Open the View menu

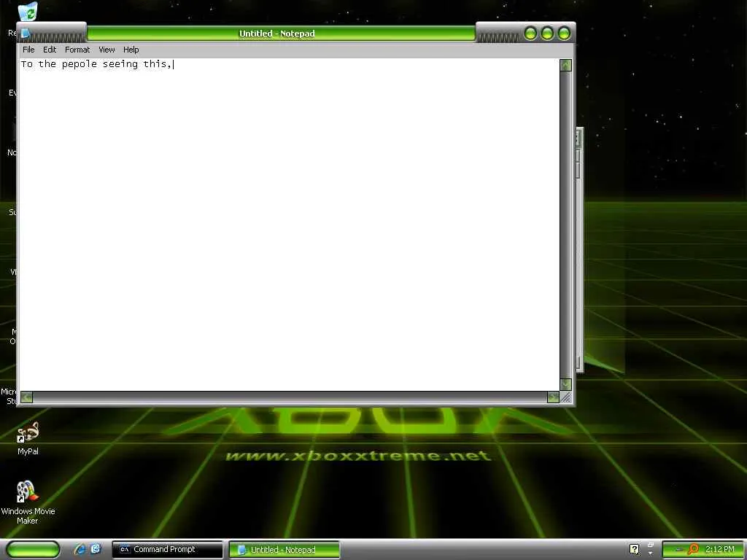click(107, 50)
